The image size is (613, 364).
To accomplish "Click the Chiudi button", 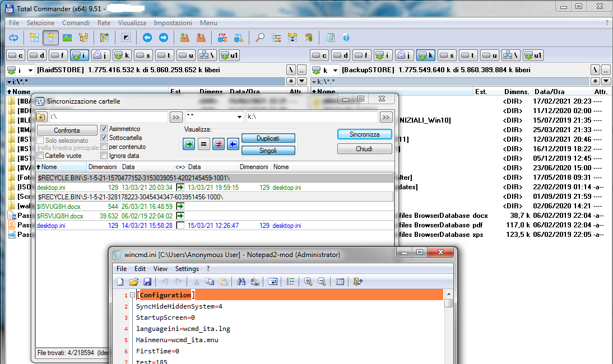I will point(364,149).
